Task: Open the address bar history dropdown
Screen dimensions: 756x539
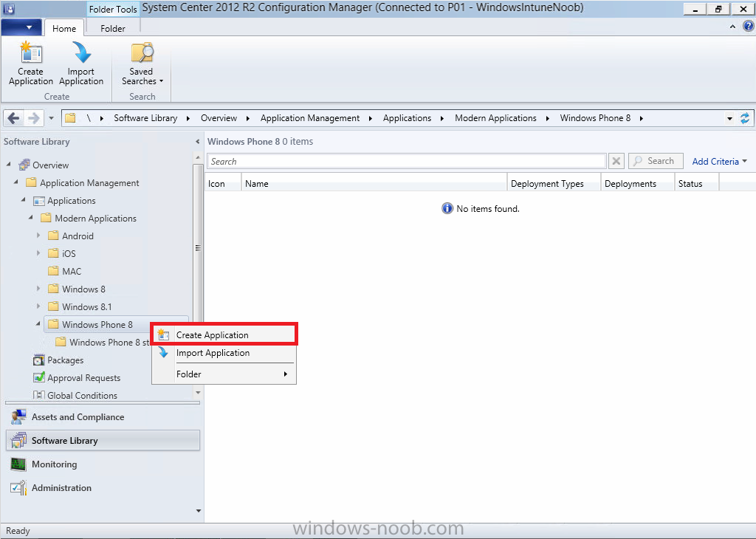Action: pyautogui.click(x=729, y=119)
